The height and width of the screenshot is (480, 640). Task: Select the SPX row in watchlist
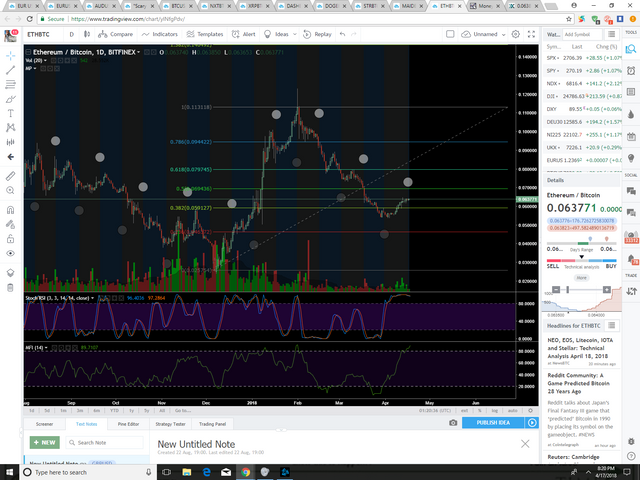pyautogui.click(x=582, y=58)
